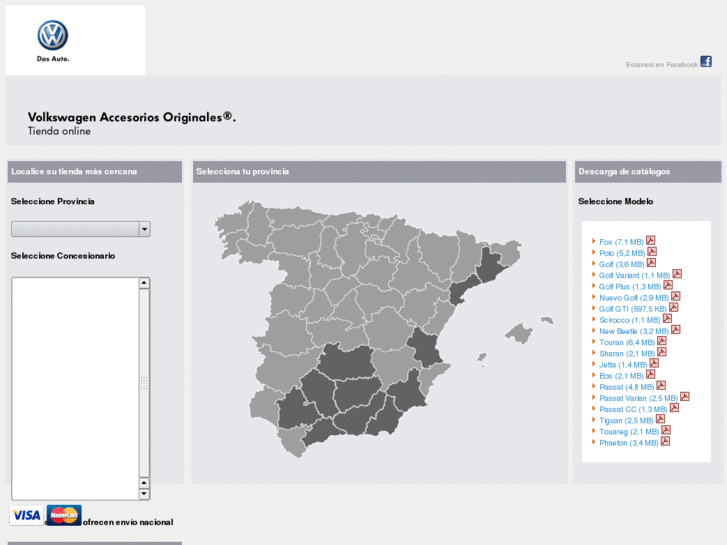The height and width of the screenshot is (545, 727).
Task: Open the Golf Plus catalog link
Action: click(630, 287)
